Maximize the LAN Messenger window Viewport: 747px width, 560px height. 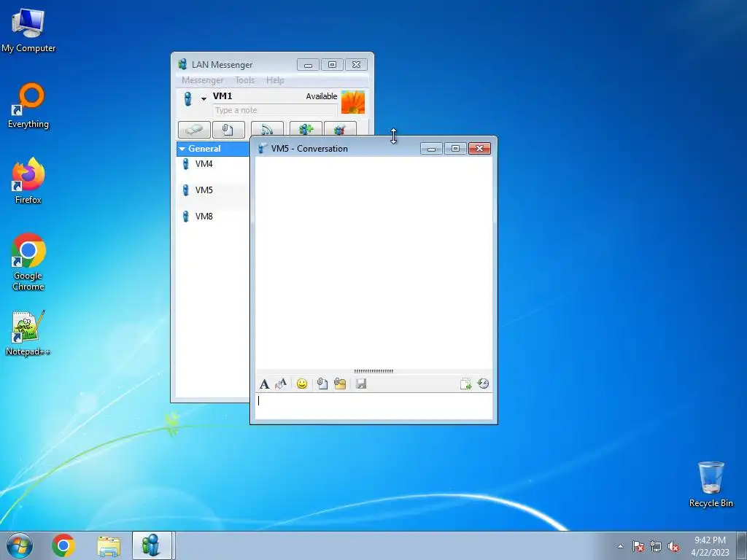(333, 65)
